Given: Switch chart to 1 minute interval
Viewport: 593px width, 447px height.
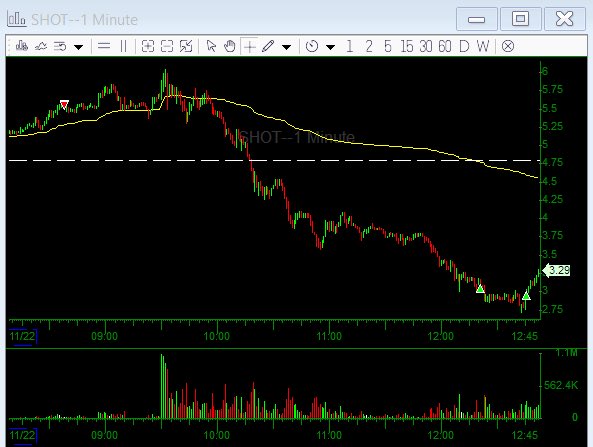Looking at the screenshot, I should click(349, 46).
